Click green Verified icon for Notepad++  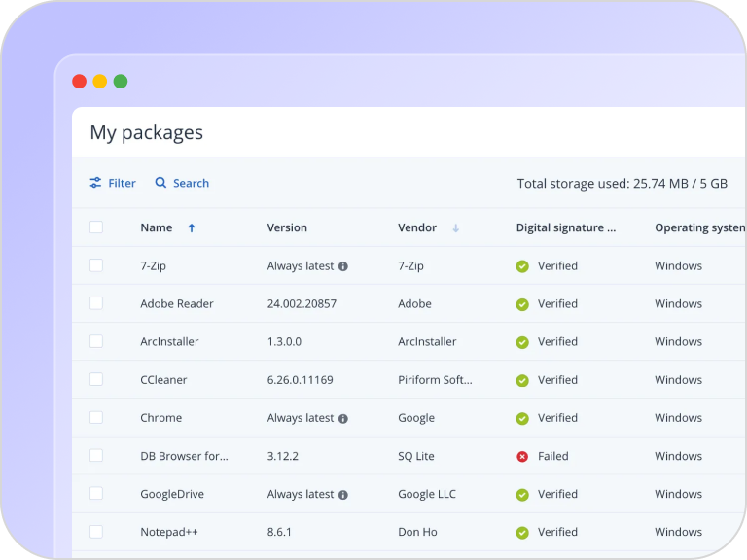click(x=522, y=533)
